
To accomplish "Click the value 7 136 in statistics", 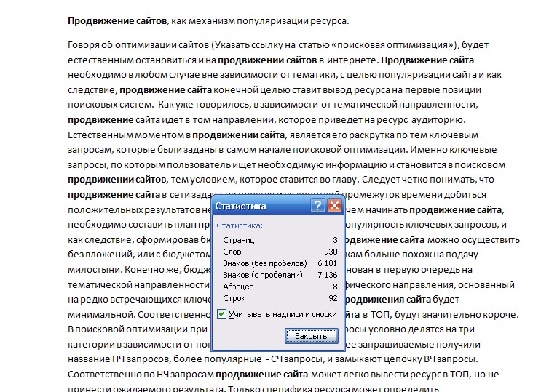I will tap(328, 275).
